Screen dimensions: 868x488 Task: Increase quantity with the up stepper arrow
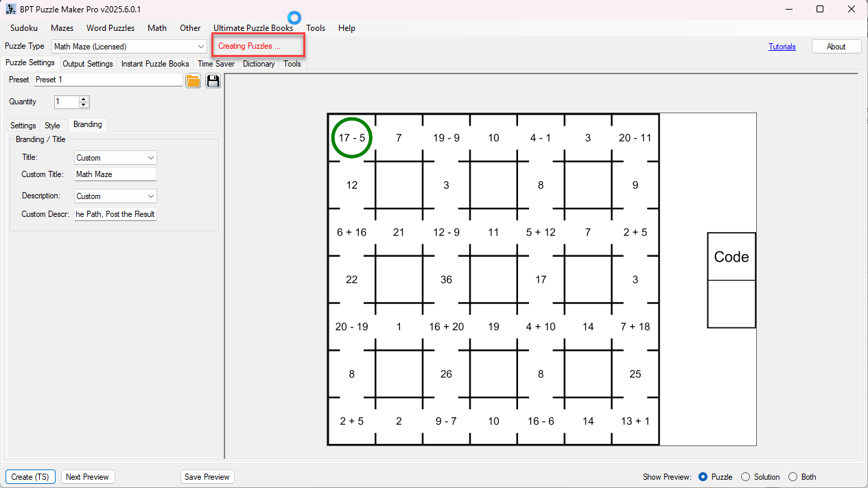tap(84, 99)
